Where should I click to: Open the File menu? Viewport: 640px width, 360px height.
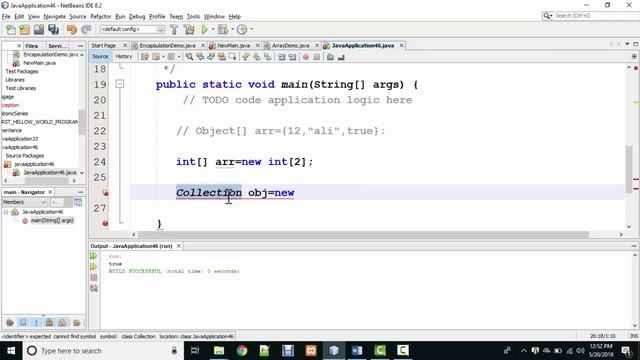tap(6, 16)
